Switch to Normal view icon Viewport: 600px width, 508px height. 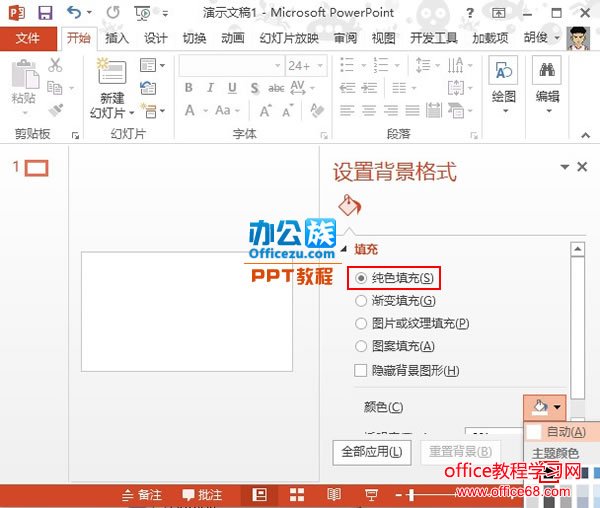[x=260, y=495]
